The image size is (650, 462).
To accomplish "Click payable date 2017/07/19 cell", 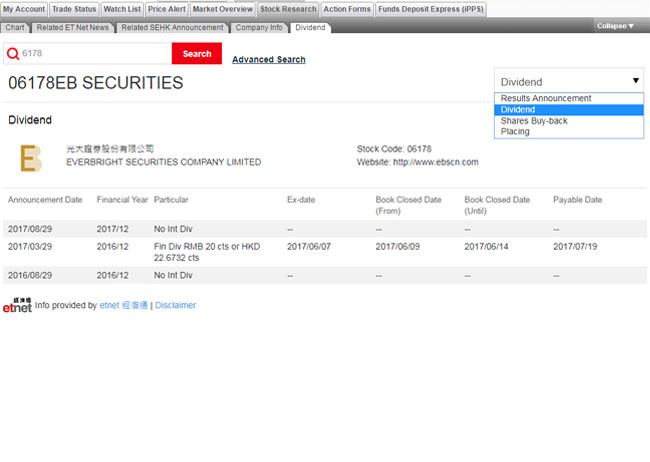I will pyautogui.click(x=575, y=246).
